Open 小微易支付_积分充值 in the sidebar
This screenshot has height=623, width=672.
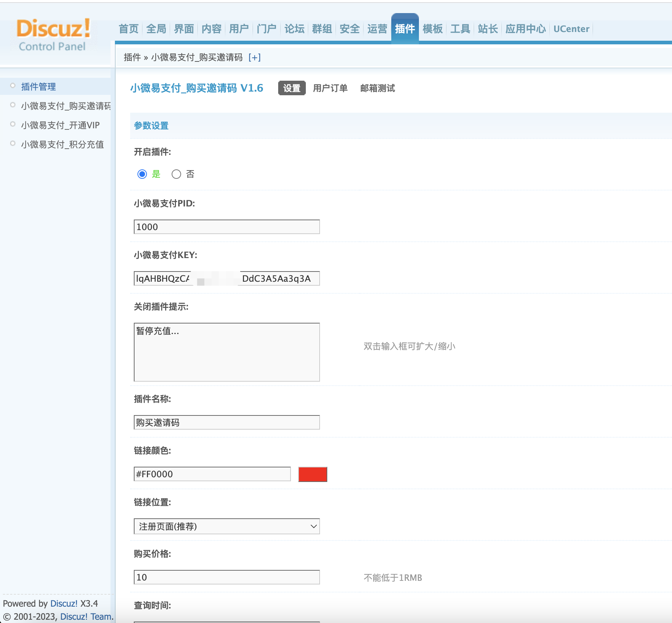[63, 144]
